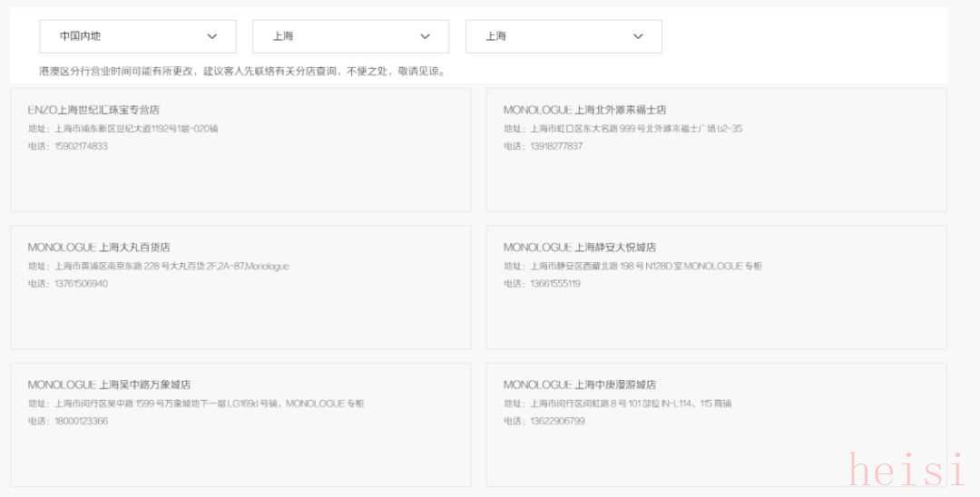Click the 吴中路 1599 号万象城 address line
The image size is (980, 497).
click(195, 404)
